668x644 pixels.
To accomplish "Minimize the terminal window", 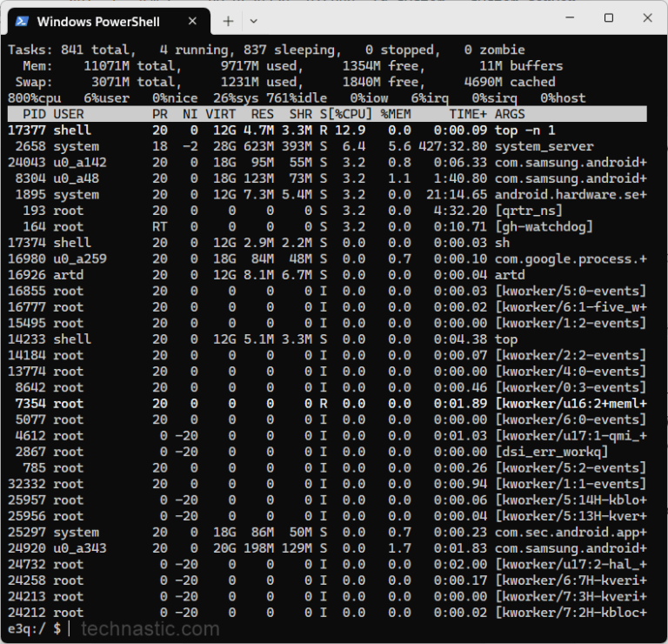I will [570, 18].
